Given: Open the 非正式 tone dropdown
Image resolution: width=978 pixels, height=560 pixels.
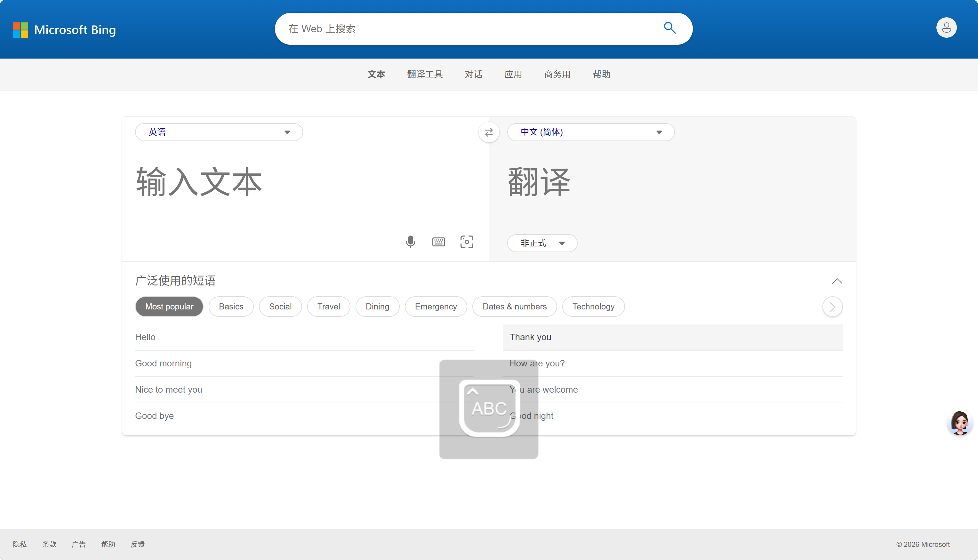Looking at the screenshot, I should tap(542, 243).
